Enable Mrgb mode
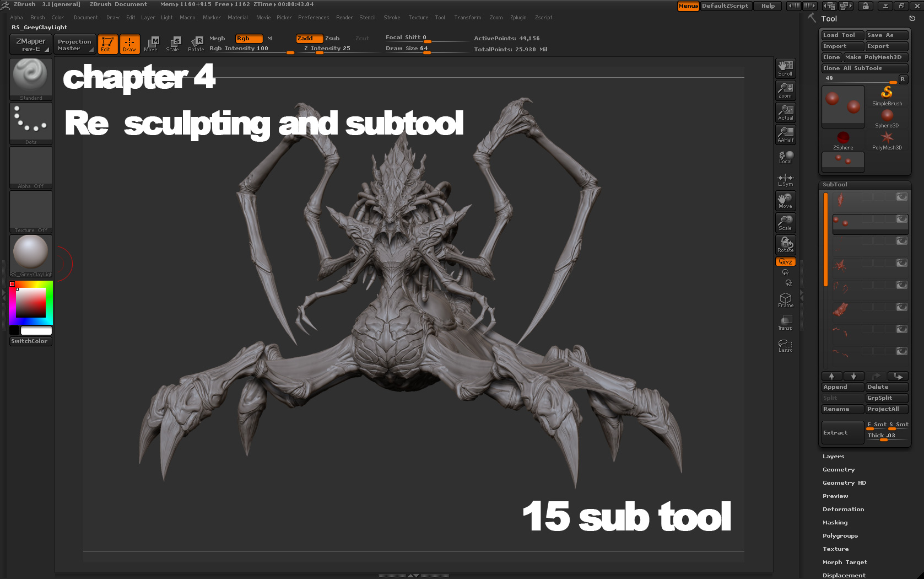The width and height of the screenshot is (924, 579). [217, 39]
